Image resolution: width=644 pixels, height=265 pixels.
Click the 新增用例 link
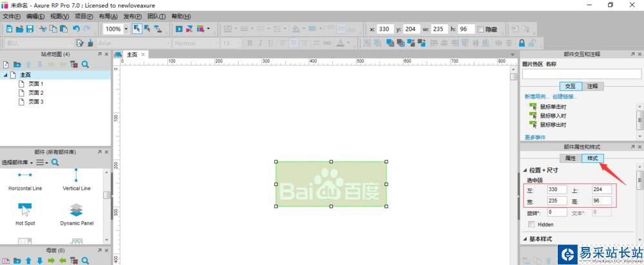tap(537, 97)
